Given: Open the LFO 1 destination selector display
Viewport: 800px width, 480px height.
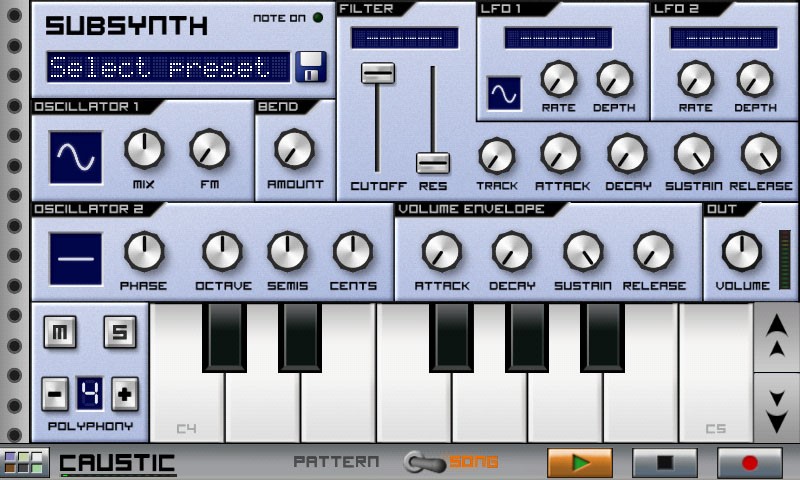Looking at the screenshot, I should point(558,38).
